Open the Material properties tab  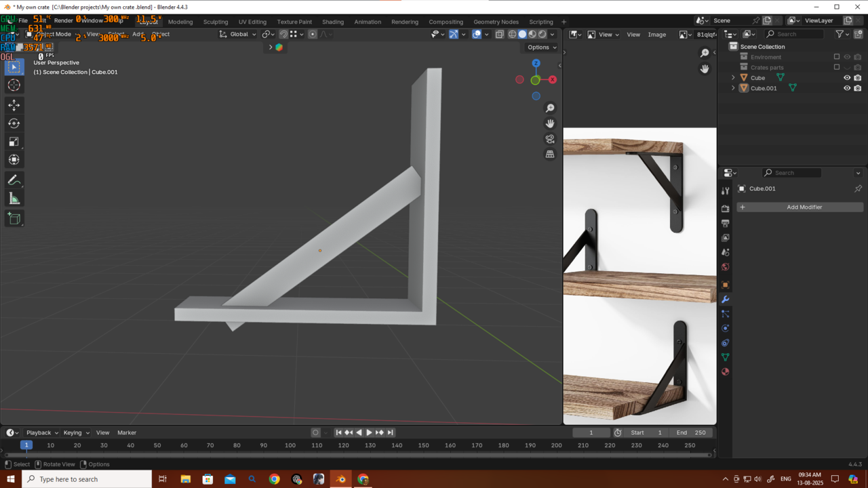pyautogui.click(x=725, y=371)
